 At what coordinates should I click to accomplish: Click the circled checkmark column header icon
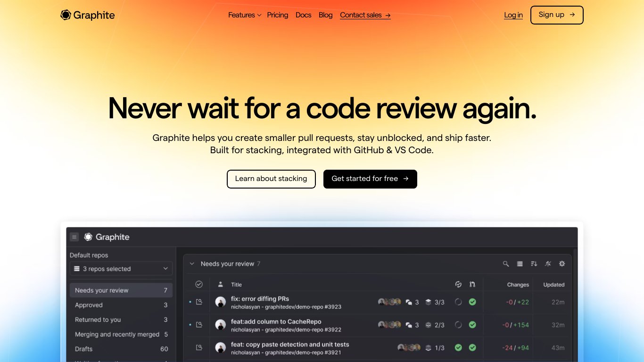[199, 284]
